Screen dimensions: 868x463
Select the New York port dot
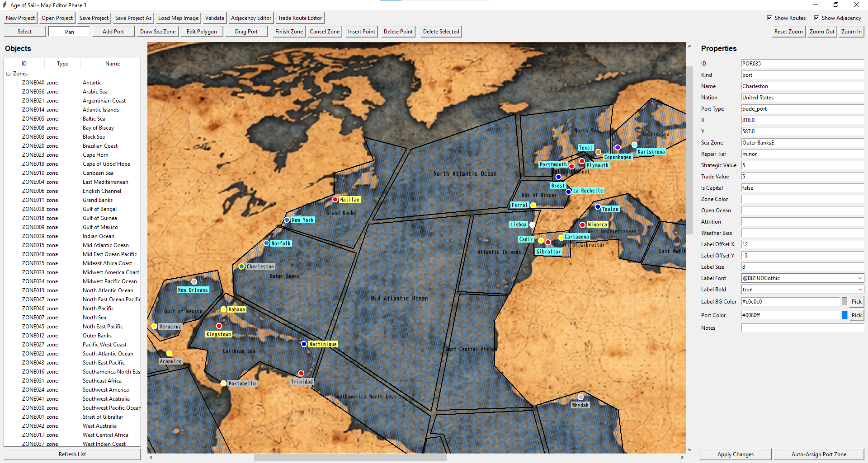click(x=287, y=220)
